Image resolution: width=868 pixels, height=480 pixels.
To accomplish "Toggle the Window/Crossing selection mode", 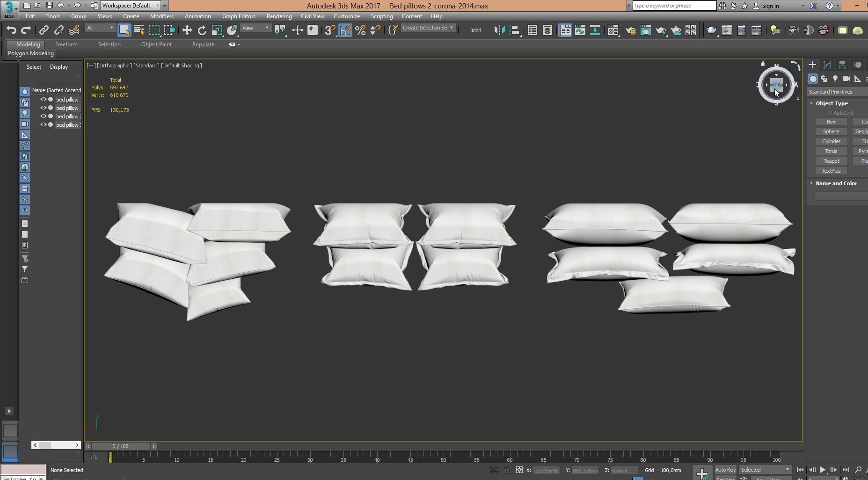I will [x=169, y=30].
